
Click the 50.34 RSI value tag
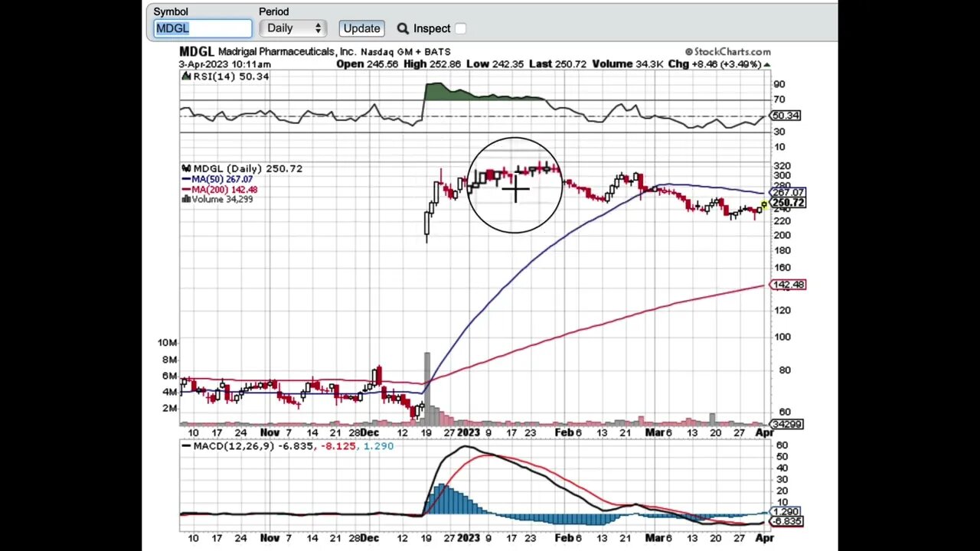click(x=786, y=116)
